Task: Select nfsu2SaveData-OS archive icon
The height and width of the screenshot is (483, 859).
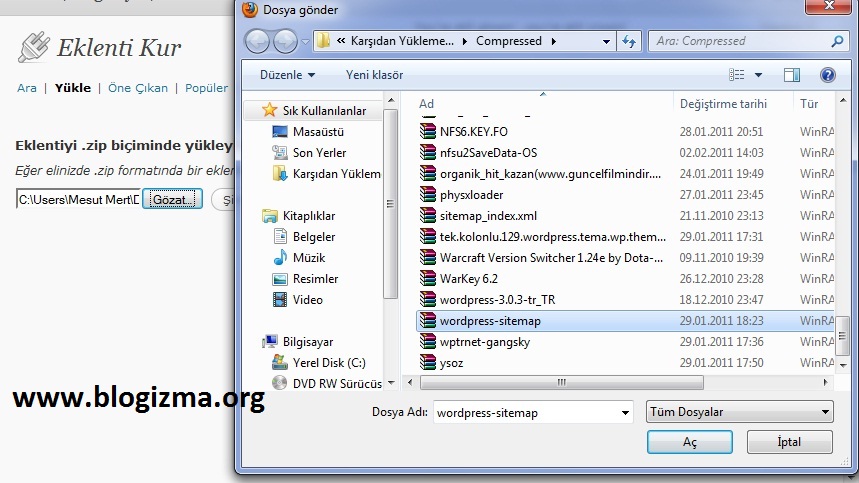Action: coord(428,152)
